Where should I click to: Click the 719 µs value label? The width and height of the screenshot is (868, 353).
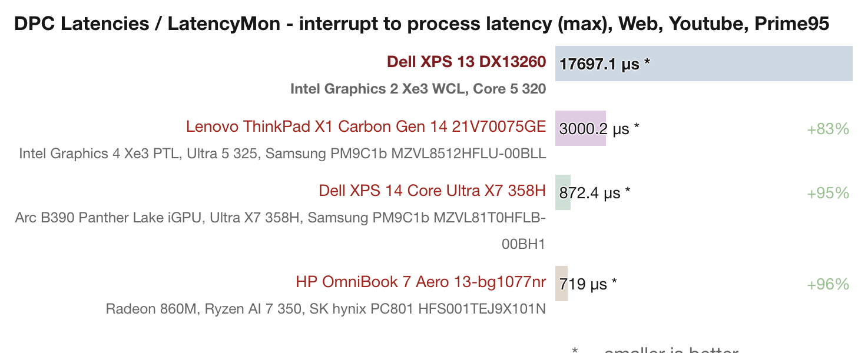(x=588, y=285)
